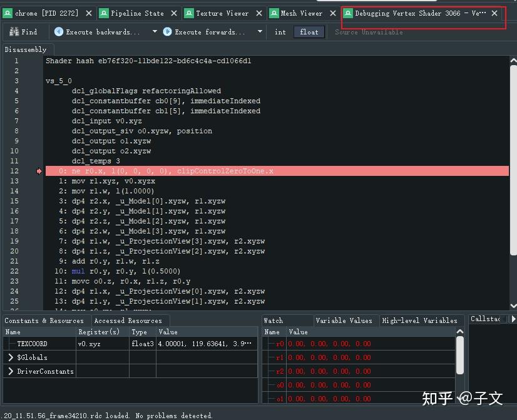Switch to the Accessed Resources tab

coord(128,320)
